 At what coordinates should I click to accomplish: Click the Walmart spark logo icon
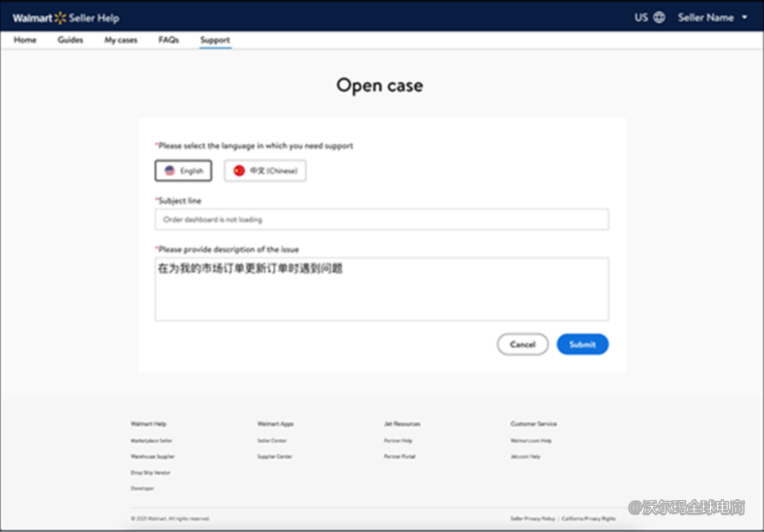click(60, 18)
